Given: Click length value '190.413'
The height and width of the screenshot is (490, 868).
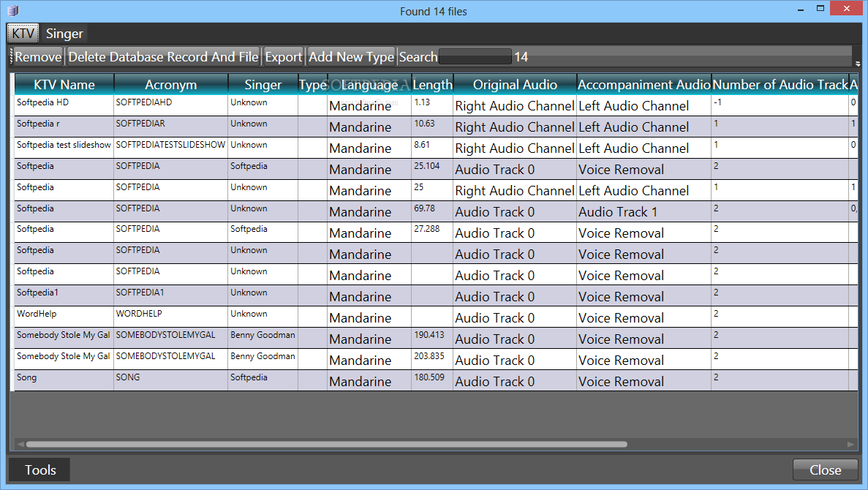Looking at the screenshot, I should point(429,334).
